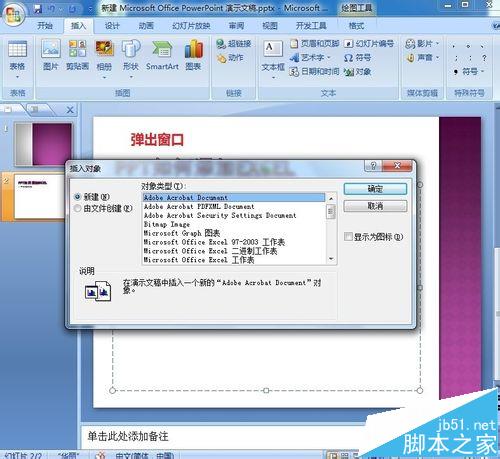
Task: Select Microsoft Office Excel 97-2003 工作表
Action: click(234, 242)
